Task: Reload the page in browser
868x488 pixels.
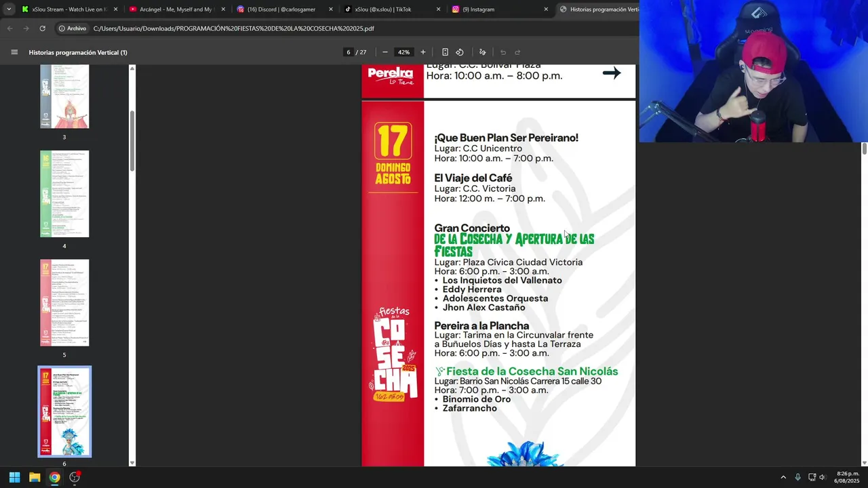Action: coord(42,28)
